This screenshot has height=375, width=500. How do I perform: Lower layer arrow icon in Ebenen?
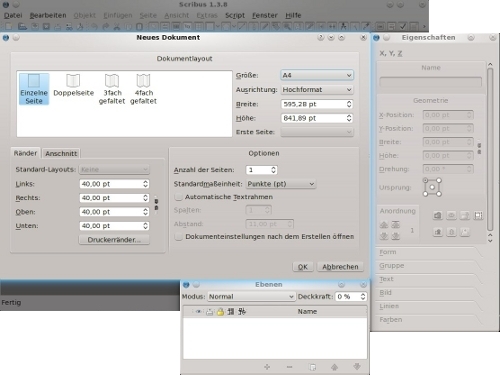(x=357, y=367)
